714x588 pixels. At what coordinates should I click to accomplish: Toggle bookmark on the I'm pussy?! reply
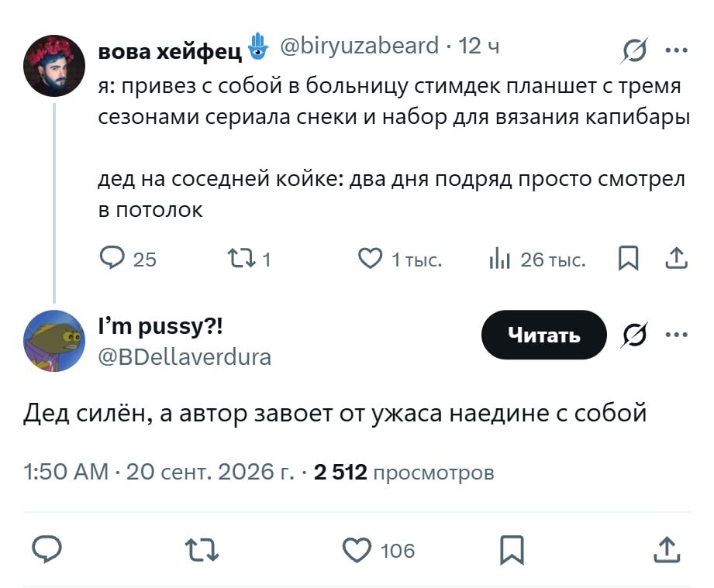coord(512,550)
